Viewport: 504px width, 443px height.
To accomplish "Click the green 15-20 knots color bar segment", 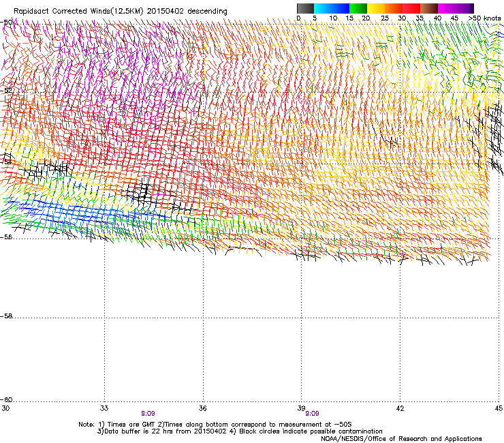I will pos(358,8).
